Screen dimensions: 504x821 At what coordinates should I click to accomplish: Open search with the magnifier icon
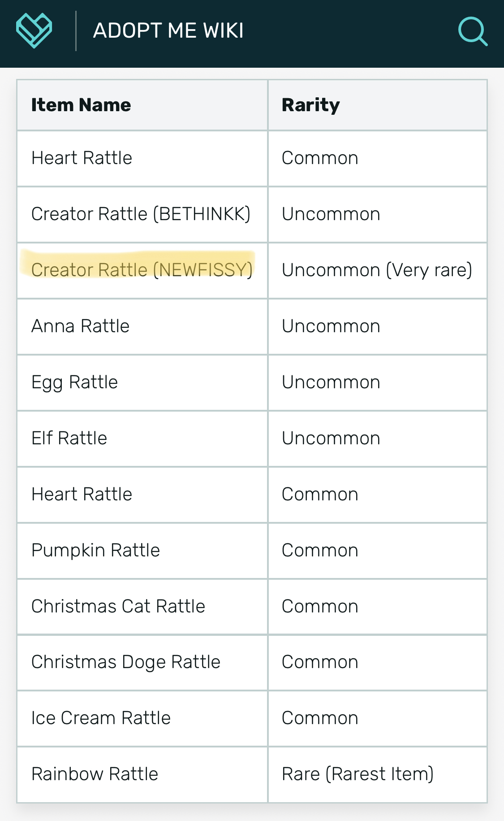tap(473, 31)
